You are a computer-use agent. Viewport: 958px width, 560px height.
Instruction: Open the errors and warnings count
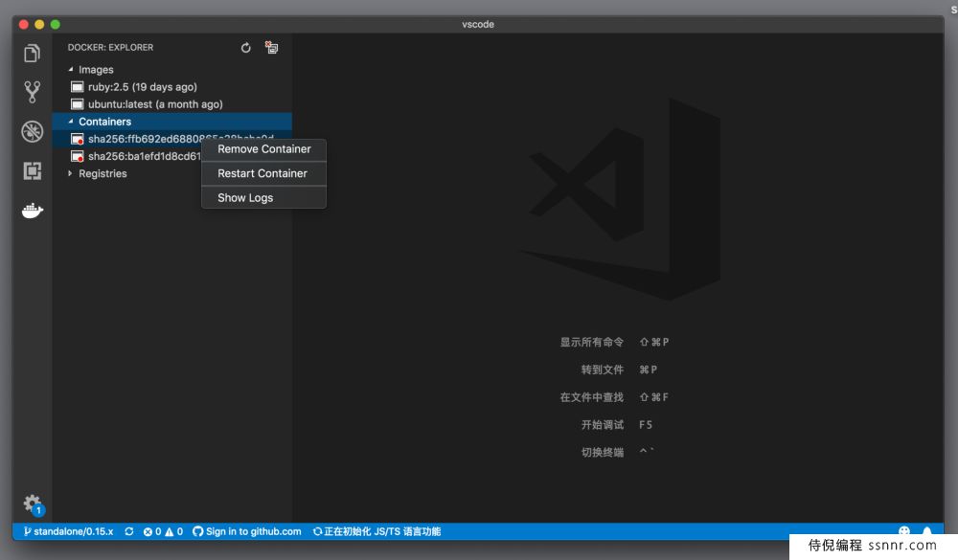click(x=163, y=531)
